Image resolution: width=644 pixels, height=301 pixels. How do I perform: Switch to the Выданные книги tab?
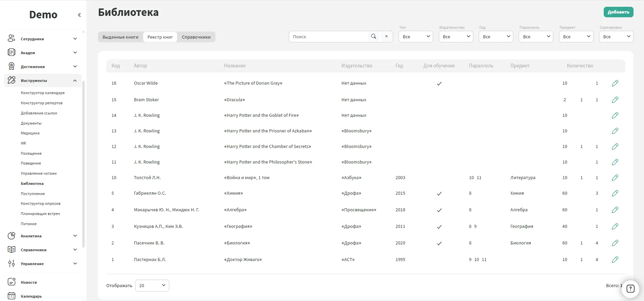(121, 37)
